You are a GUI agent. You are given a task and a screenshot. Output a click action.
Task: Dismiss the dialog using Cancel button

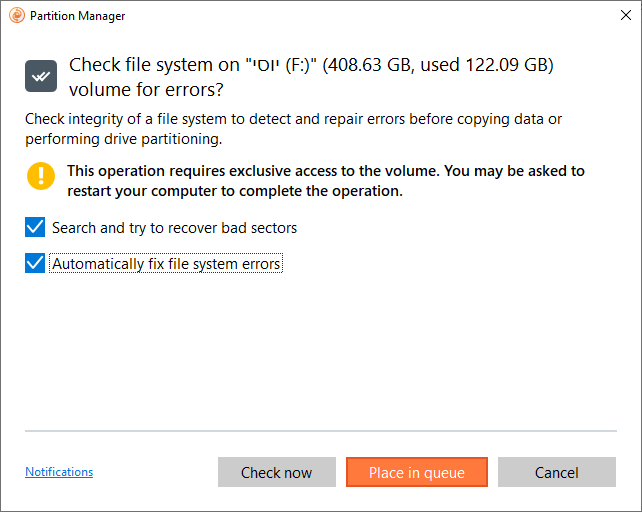pos(557,472)
